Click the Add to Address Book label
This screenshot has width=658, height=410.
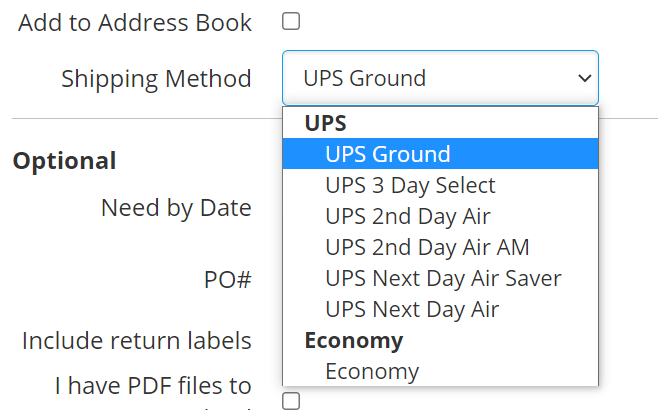pyautogui.click(x=135, y=23)
